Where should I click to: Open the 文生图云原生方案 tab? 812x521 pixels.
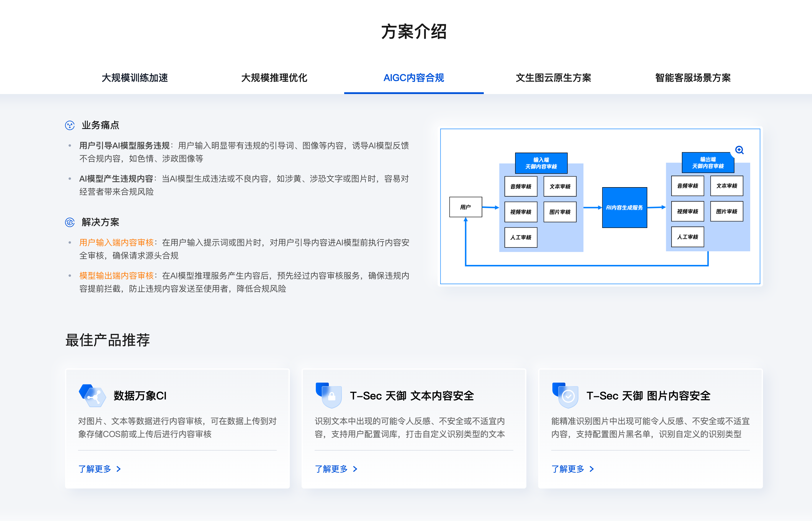(x=553, y=78)
